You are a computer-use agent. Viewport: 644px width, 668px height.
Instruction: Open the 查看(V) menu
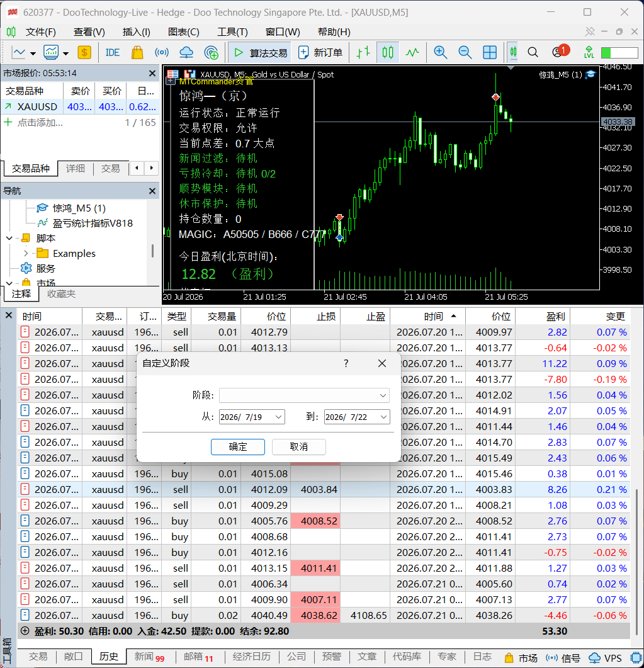point(89,32)
